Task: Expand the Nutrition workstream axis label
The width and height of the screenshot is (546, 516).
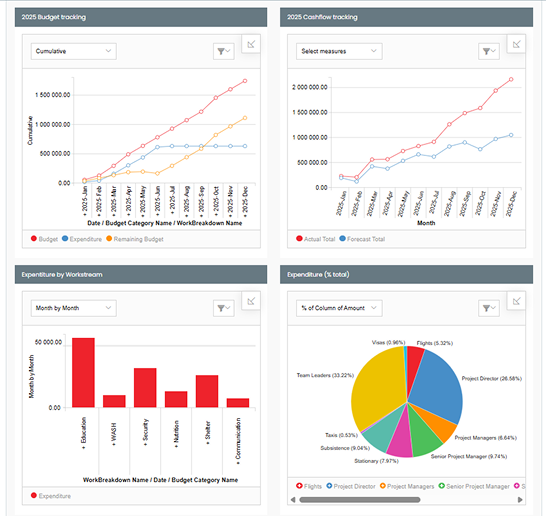Action: [176, 433]
